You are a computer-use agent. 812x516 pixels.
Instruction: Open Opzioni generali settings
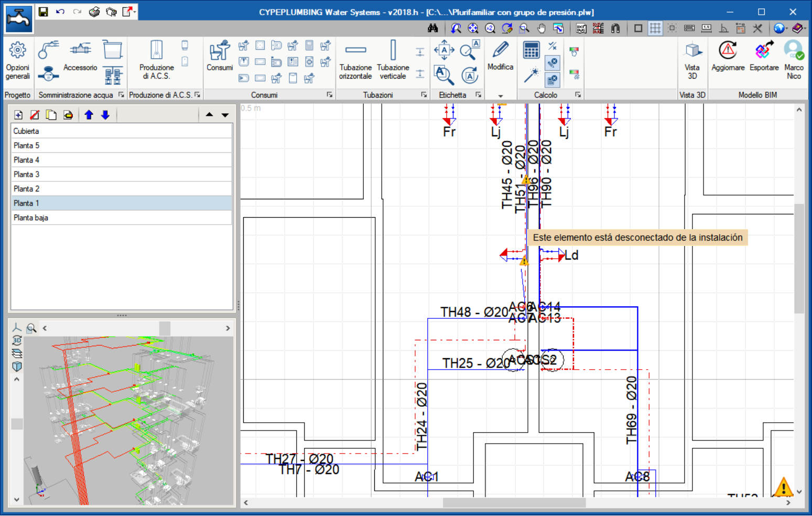click(18, 61)
